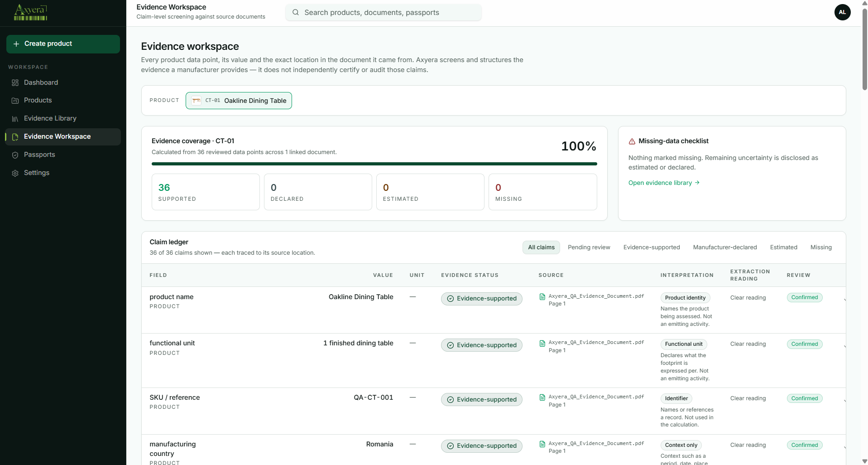Open the Estimated claims tab
Screen dimensions: 868x465
[x=783, y=247]
